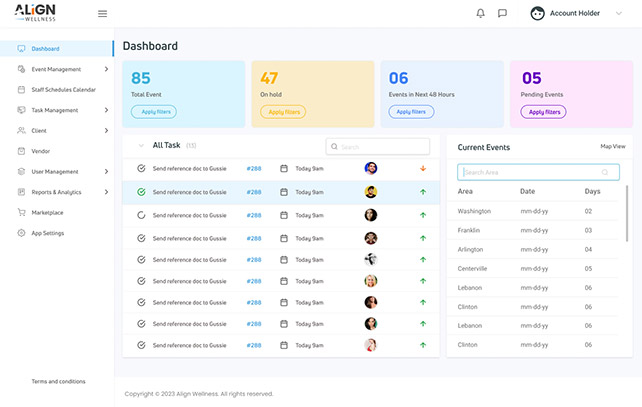Expand the Event Management chevron
The width and height of the screenshot is (642, 407).
pyautogui.click(x=106, y=69)
